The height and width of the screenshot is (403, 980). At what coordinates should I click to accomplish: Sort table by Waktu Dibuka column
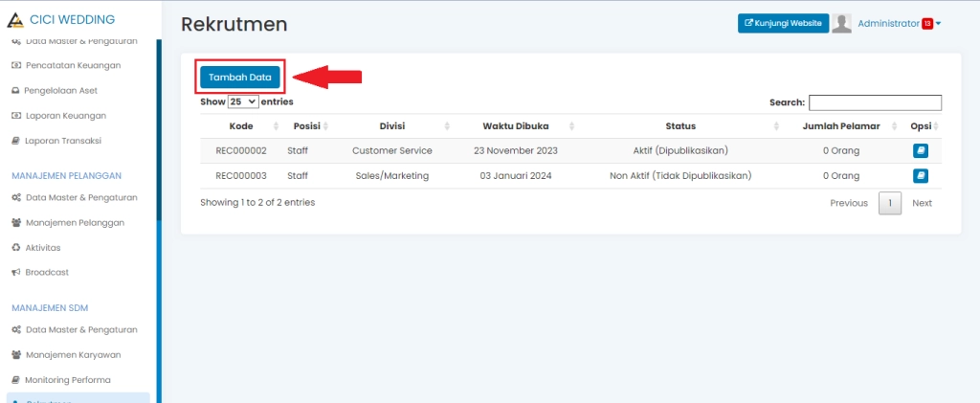516,126
